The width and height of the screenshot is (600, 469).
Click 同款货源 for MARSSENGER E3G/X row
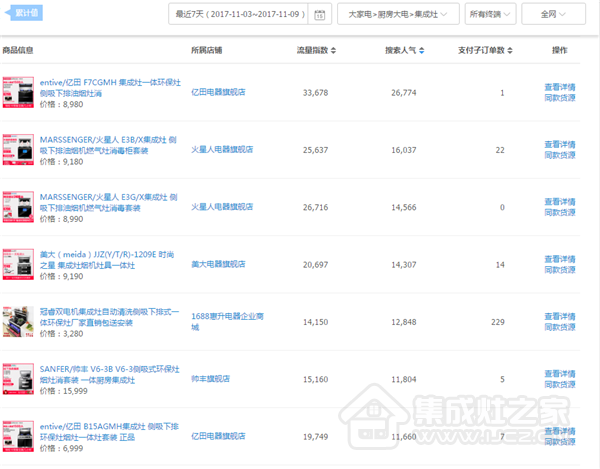point(560,213)
